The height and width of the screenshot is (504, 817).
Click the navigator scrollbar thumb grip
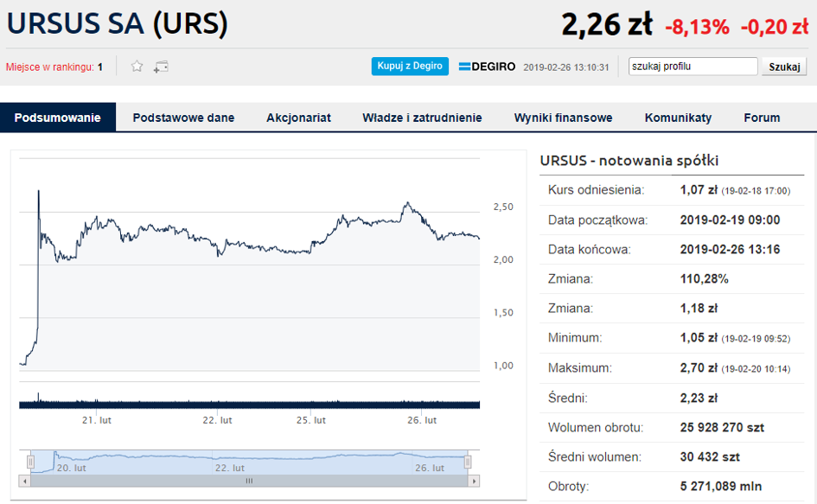point(249,481)
